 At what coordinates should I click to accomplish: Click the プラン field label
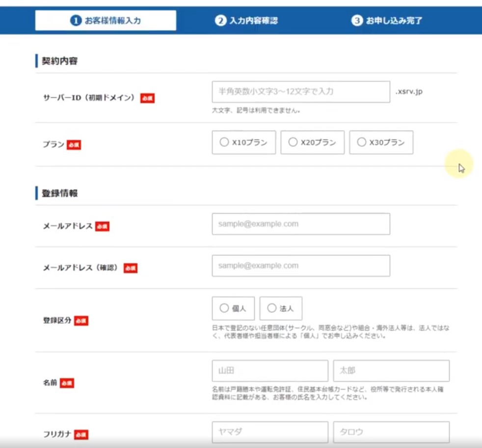(x=54, y=144)
